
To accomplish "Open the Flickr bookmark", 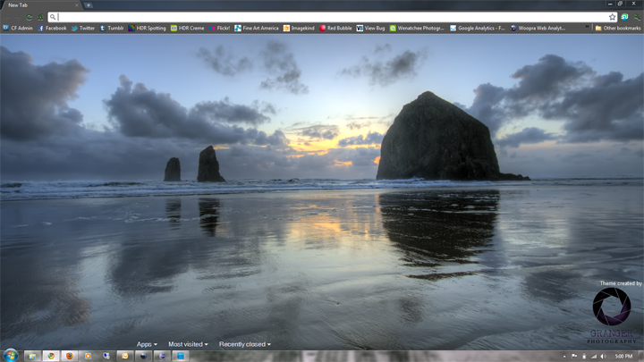I will click(219, 28).
